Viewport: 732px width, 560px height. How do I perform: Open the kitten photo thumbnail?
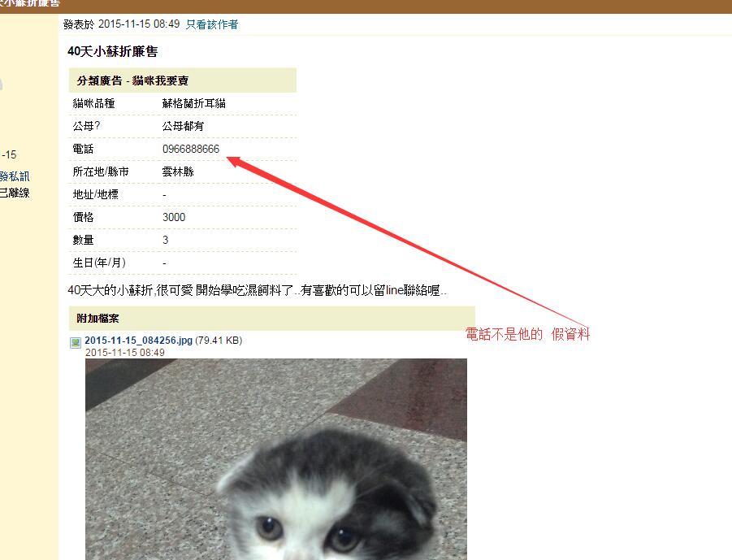(276, 459)
